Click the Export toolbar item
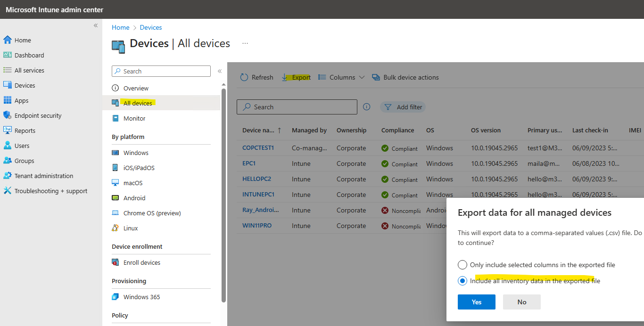 coord(296,77)
